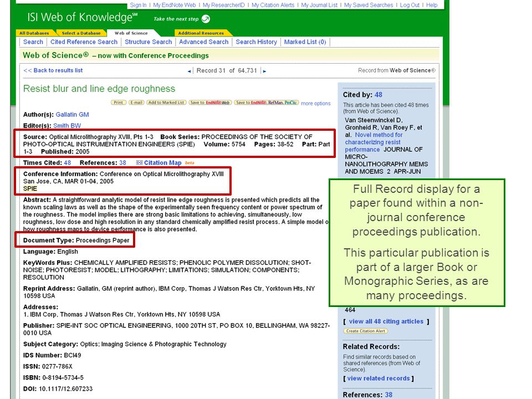Click the Times Cited 48 link
Image resolution: width=532 pixels, height=399 pixels.
(x=67, y=163)
